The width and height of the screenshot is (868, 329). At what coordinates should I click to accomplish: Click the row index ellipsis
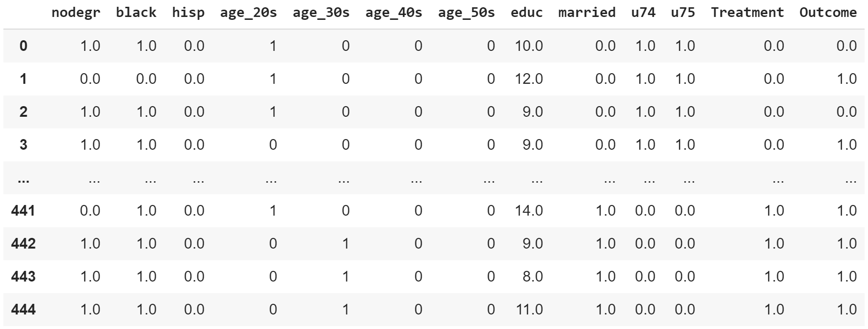click(x=23, y=180)
